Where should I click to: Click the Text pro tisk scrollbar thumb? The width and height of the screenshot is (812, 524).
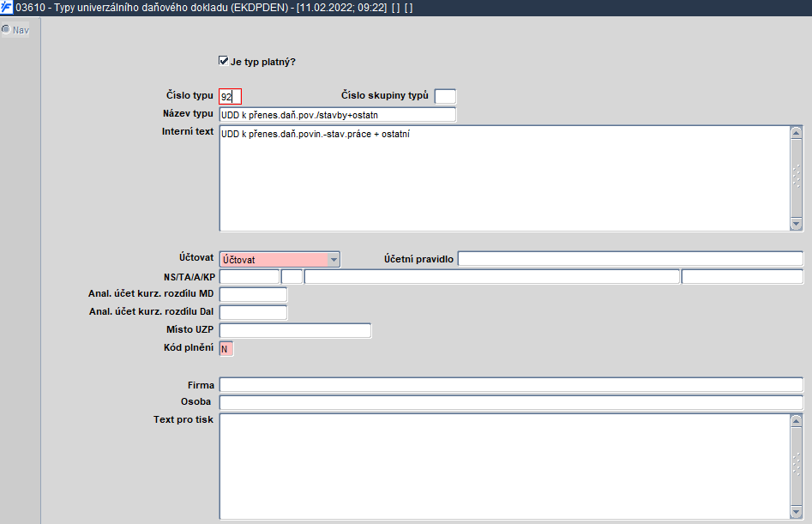[797, 466]
